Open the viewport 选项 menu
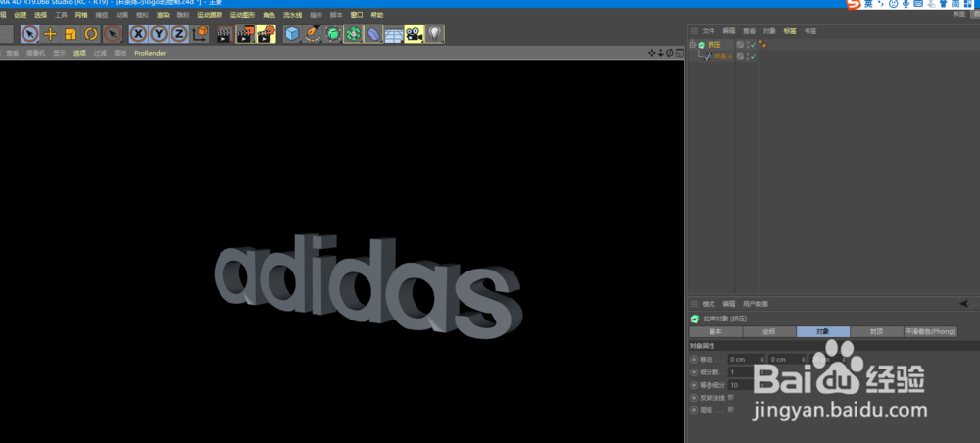The height and width of the screenshot is (443, 980). (x=79, y=53)
